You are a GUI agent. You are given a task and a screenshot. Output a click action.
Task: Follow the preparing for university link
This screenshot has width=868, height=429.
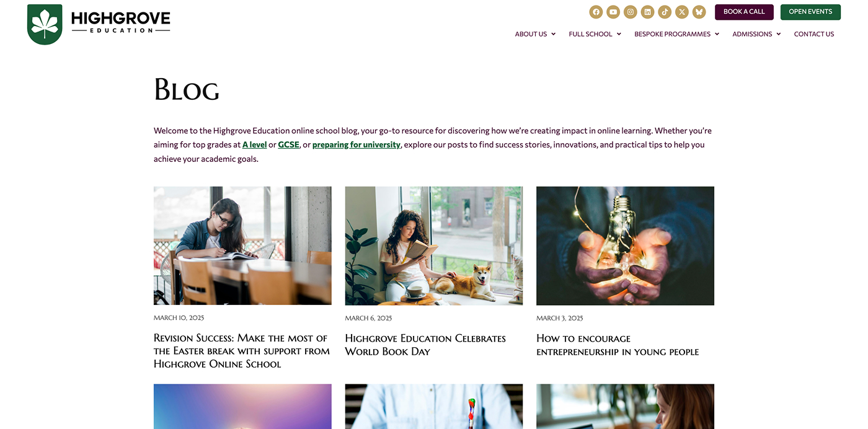tap(356, 144)
